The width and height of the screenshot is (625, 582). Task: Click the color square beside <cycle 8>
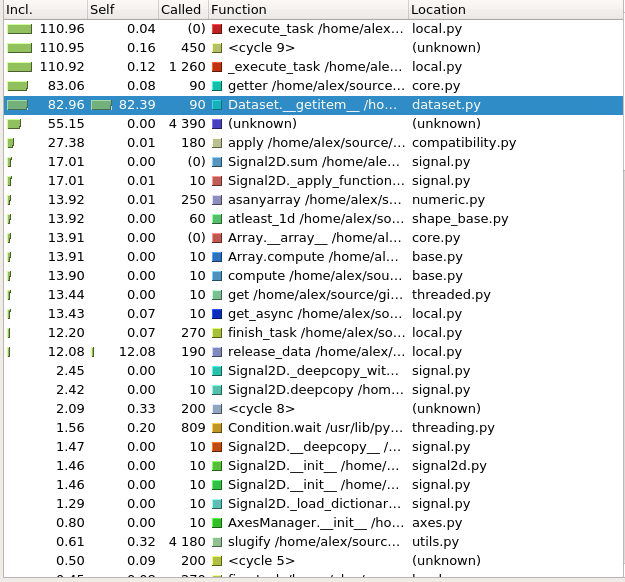(217, 409)
